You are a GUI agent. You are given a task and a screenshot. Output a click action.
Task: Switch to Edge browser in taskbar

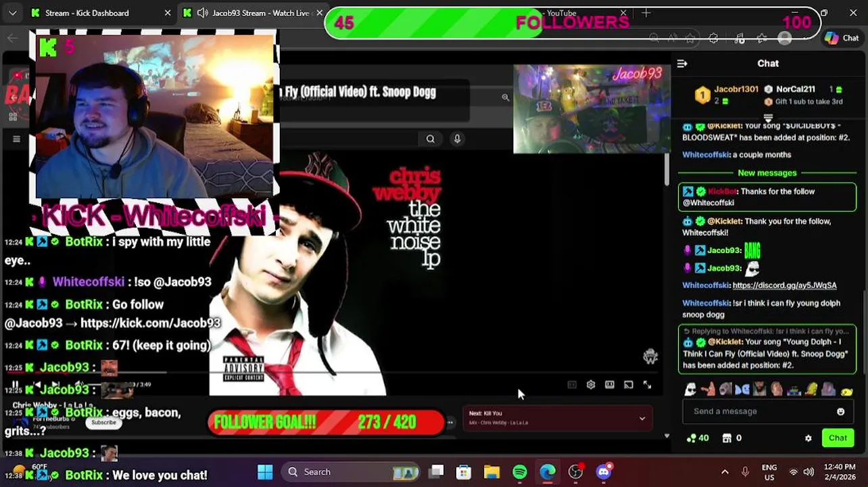[x=548, y=472]
